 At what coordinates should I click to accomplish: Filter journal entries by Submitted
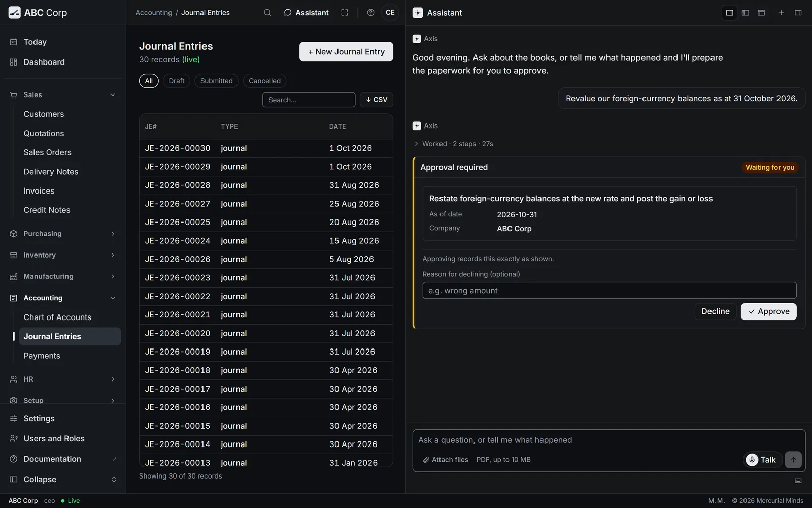coord(217,81)
